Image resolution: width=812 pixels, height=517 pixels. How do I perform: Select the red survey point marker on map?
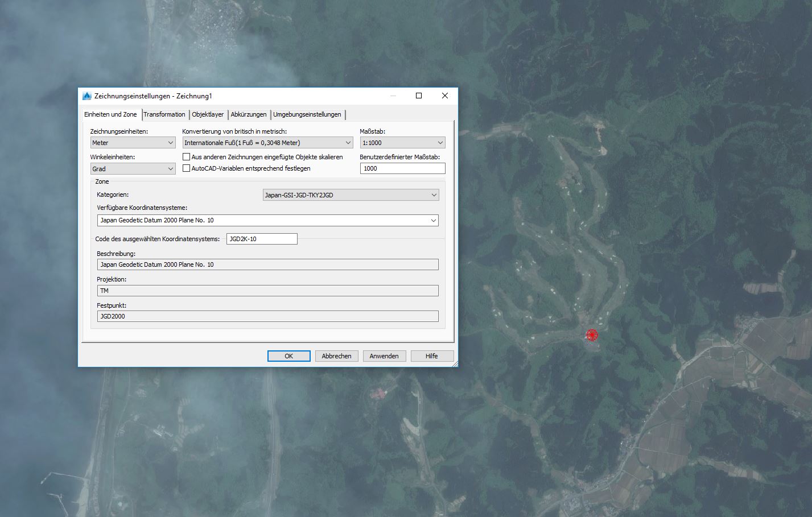[x=592, y=335]
